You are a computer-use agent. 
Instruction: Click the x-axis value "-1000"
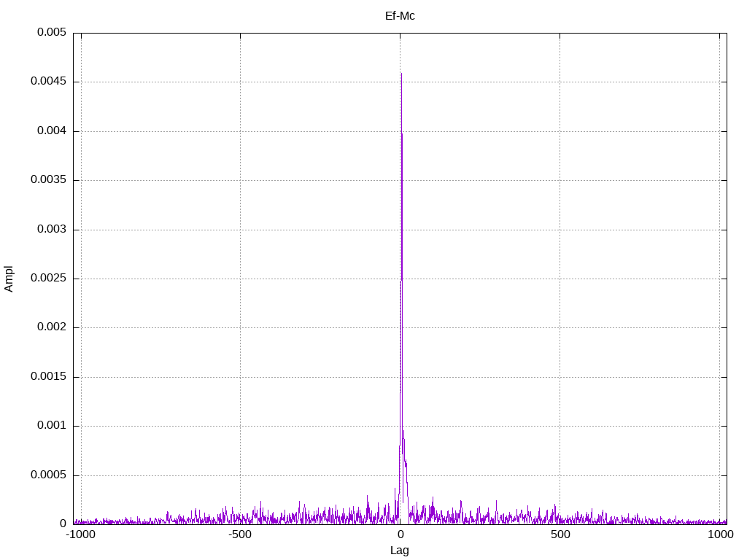tap(80, 534)
